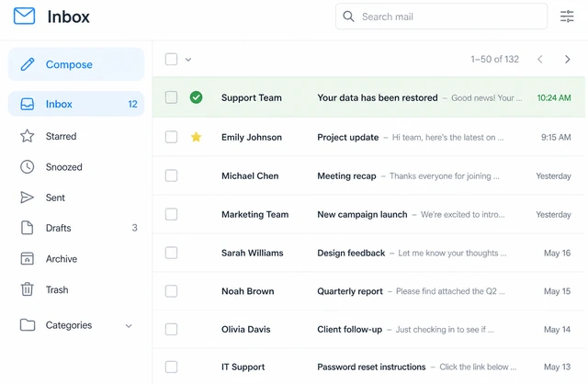The height and width of the screenshot is (384, 588).
Task: Open 'Password reset instructions' email
Action: click(x=369, y=367)
